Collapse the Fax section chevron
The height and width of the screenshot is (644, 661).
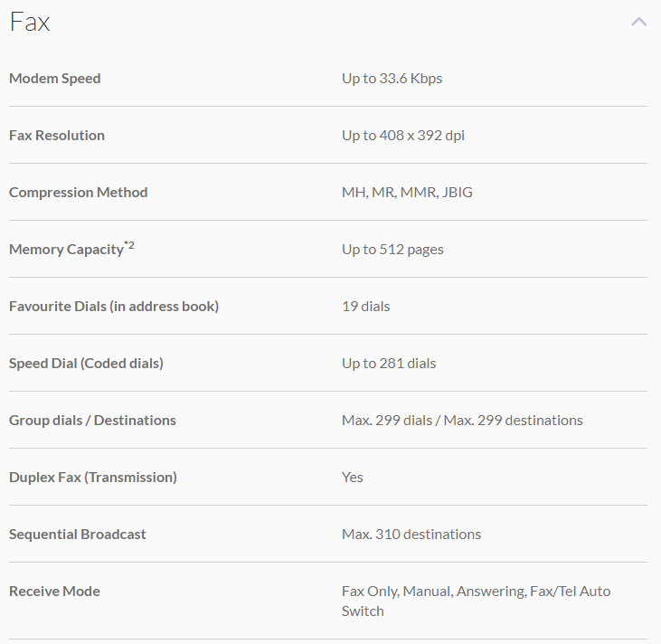[638, 22]
